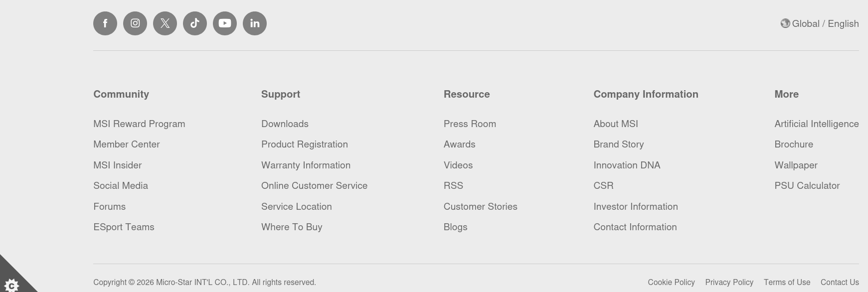Viewport: 868px width, 292px height.
Task: Click the Instagram social icon
Action: pyautogui.click(x=135, y=23)
